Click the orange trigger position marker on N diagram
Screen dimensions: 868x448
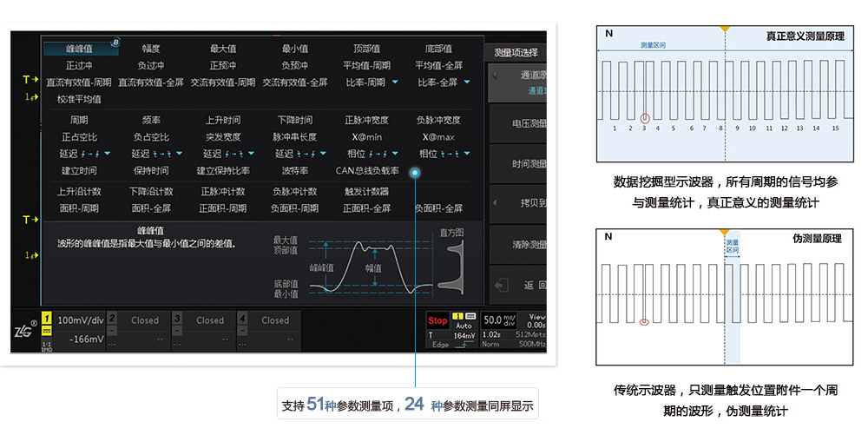723,29
